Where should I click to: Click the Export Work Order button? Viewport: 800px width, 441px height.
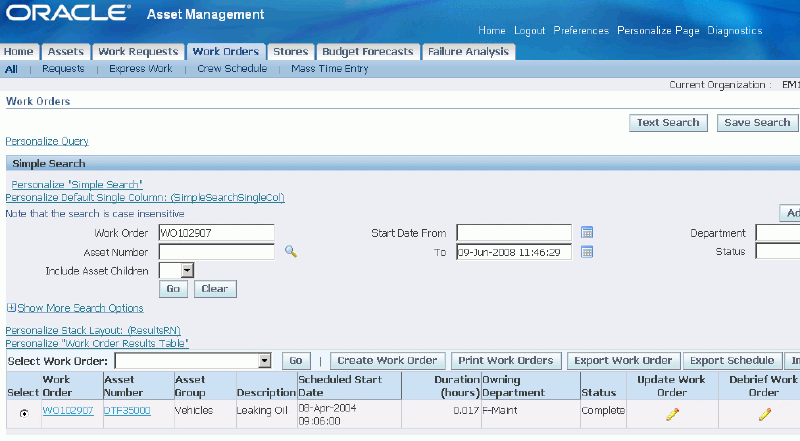click(623, 361)
